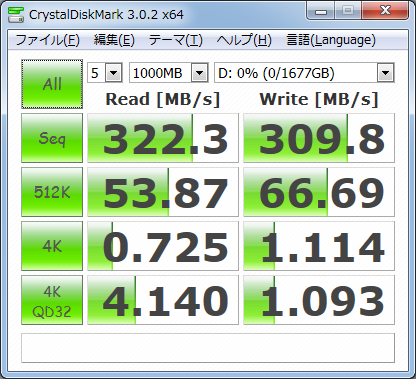
Task: Open the ファイル(F) menu
Action: (47, 40)
